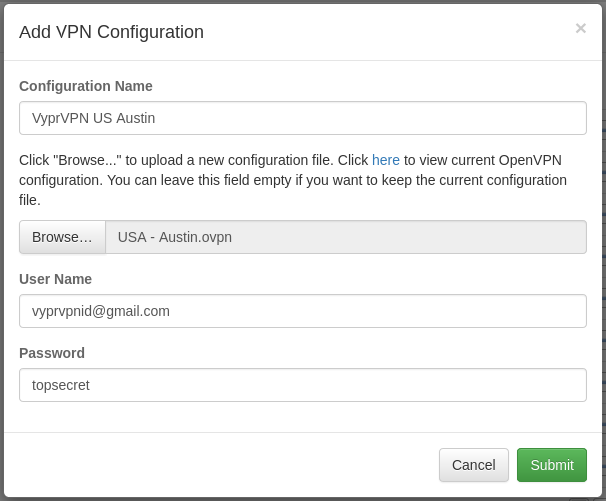Click the 'VyprVPN US Austin' text in name field
This screenshot has width=606, height=501.
click(93, 118)
